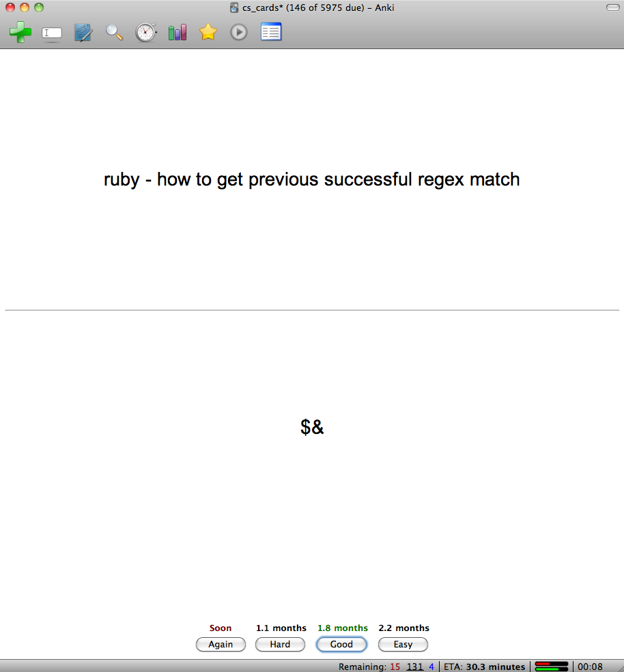624x672 pixels.
Task: Click the cs_cards deck icon in title bar
Action: coord(234,8)
